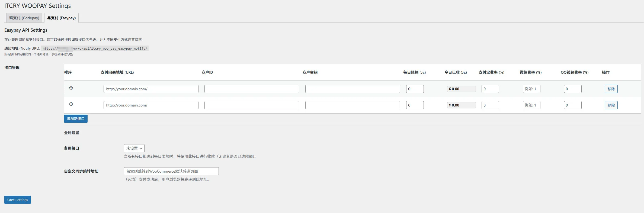Click first row 支付宝费率 field
This screenshot has width=644, height=213.
(490, 89)
